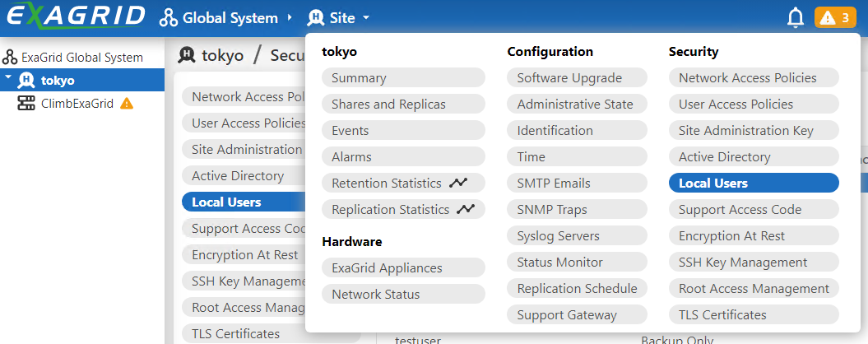The image size is (868, 344).
Task: Open Root Access Management in Security menu
Action: tap(754, 288)
